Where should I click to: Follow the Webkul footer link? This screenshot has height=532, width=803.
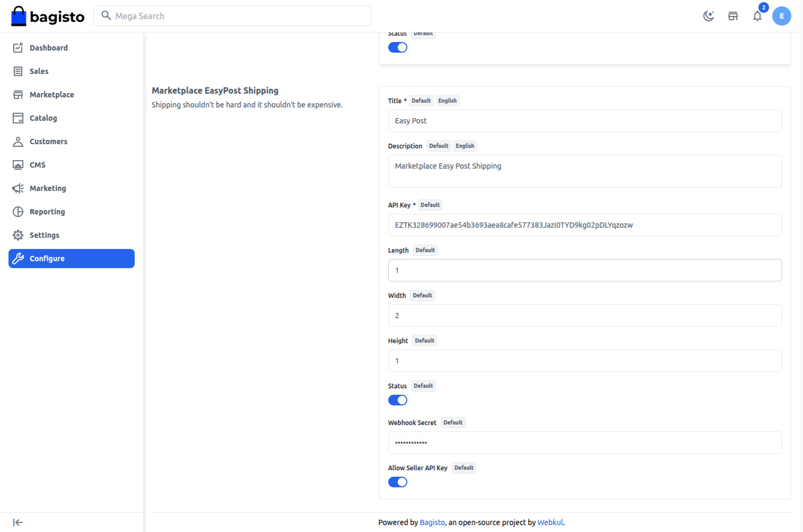(550, 522)
